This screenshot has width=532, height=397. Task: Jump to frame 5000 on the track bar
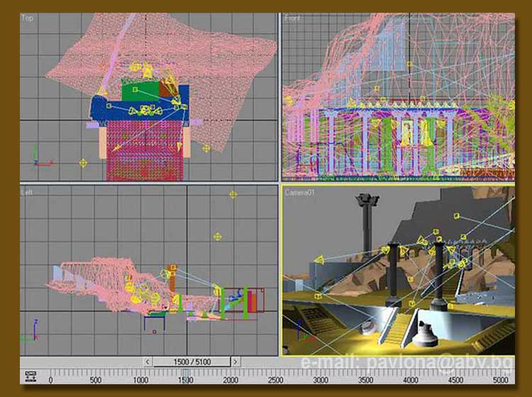pyautogui.click(x=501, y=380)
